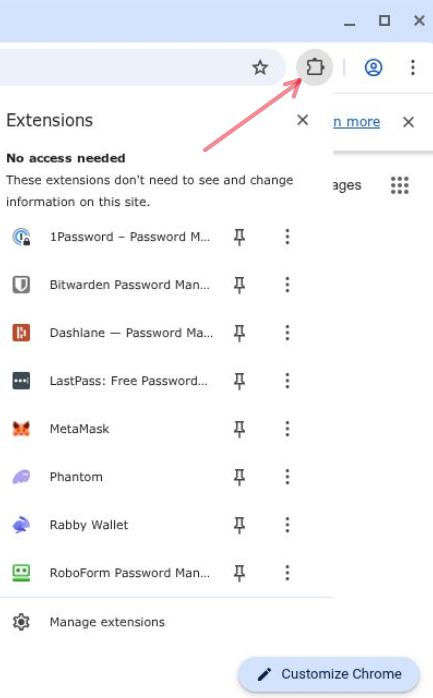Image resolution: width=433 pixels, height=698 pixels.
Task: Dismiss the banner next to 'n more' link
Action: [409, 122]
